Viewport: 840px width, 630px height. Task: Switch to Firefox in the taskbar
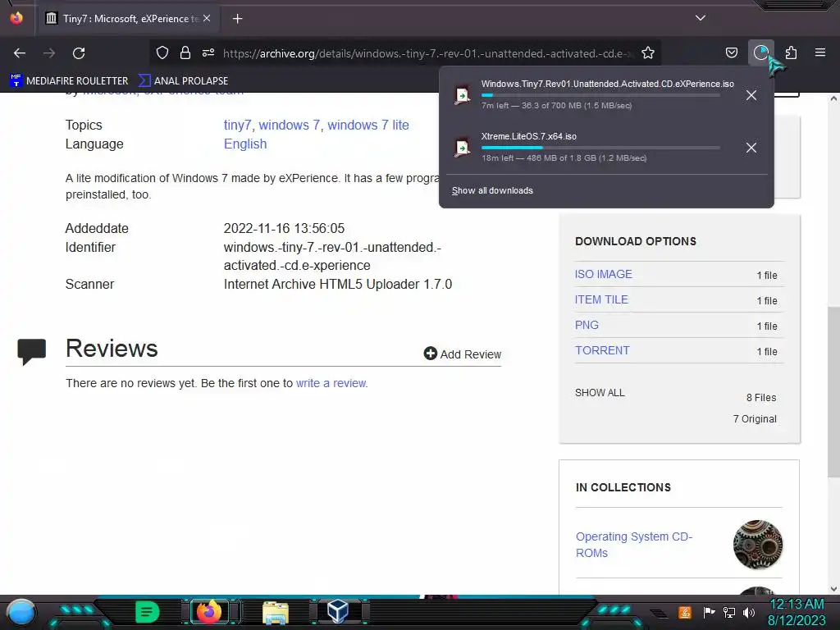209,611
